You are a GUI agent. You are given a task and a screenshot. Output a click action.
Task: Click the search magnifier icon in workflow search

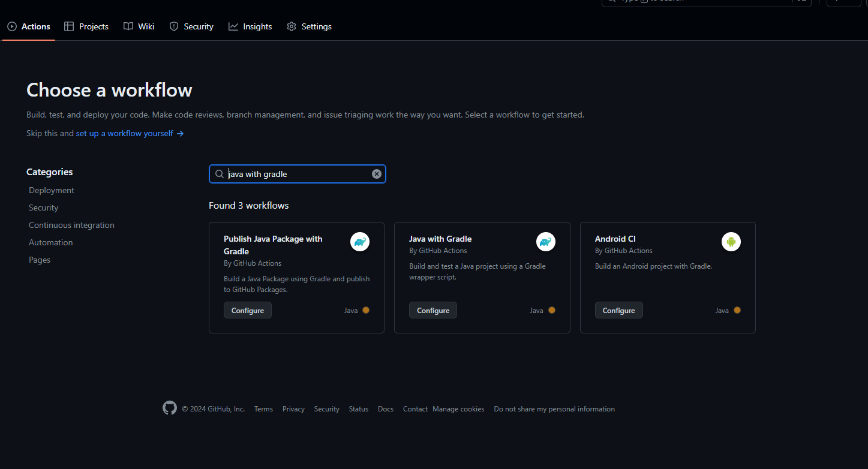[x=220, y=174]
